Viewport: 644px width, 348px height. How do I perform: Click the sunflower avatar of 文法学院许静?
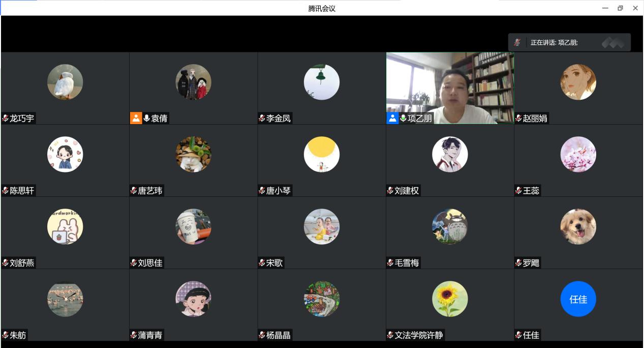(x=450, y=299)
